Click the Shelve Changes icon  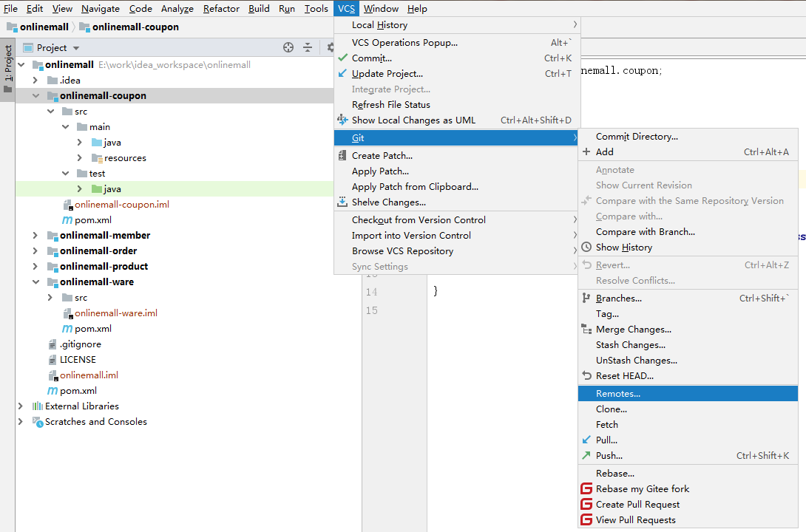click(x=342, y=202)
